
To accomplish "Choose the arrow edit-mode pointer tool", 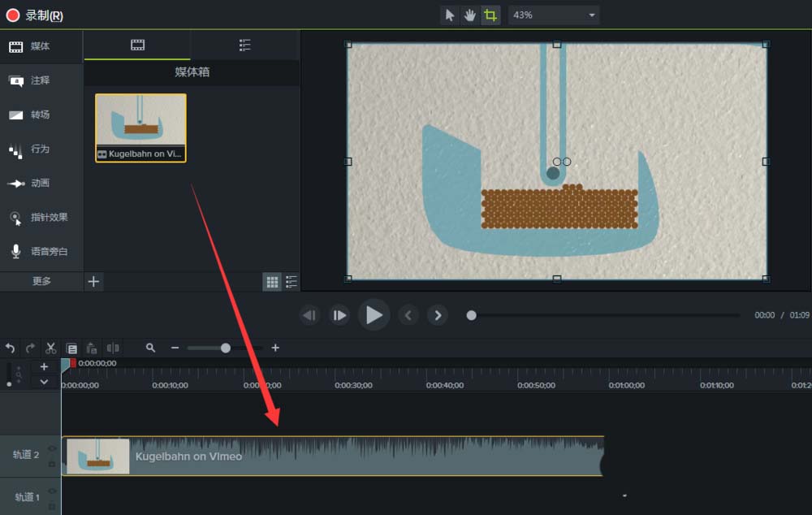I will [450, 15].
